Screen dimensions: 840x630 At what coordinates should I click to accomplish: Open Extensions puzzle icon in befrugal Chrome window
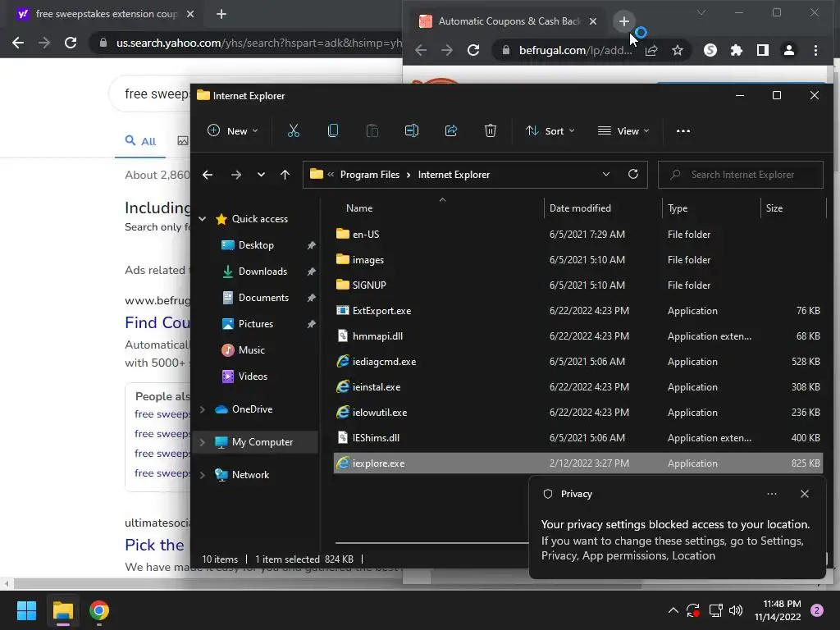(737, 50)
